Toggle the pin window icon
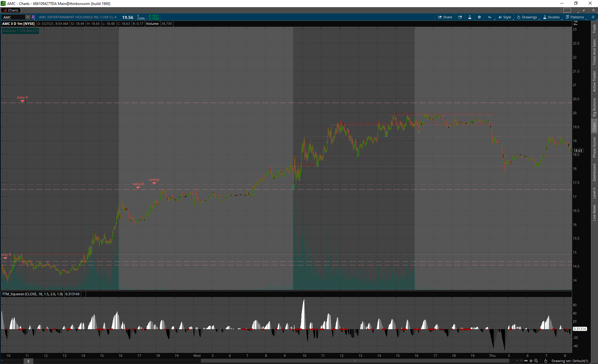The image size is (598, 364). [x=584, y=10]
